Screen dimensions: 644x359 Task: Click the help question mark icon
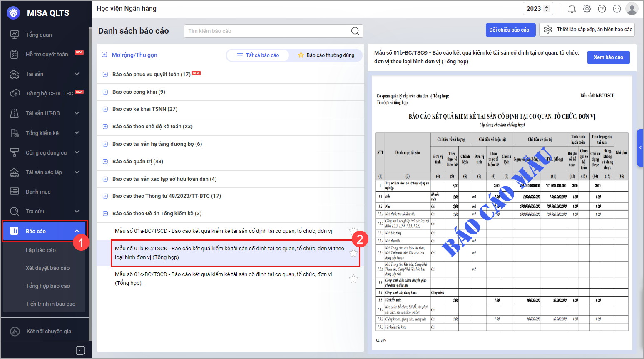coord(602,9)
